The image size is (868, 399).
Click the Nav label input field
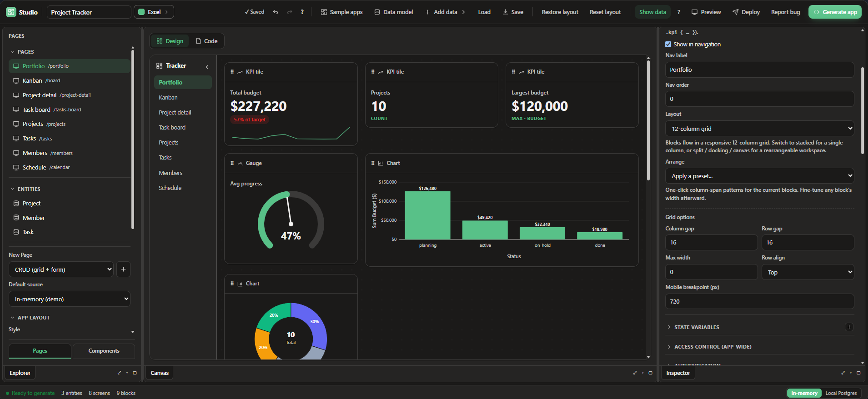pos(760,70)
